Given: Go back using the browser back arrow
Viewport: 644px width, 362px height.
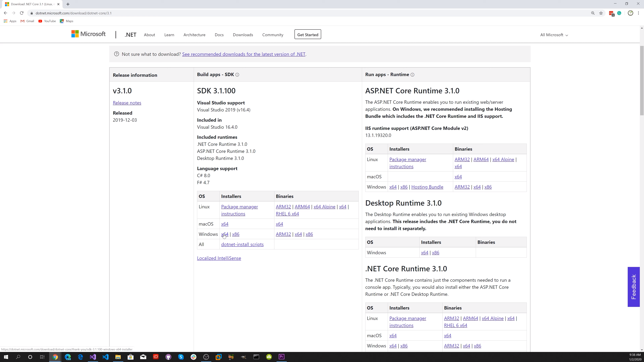Looking at the screenshot, I should [6, 13].
